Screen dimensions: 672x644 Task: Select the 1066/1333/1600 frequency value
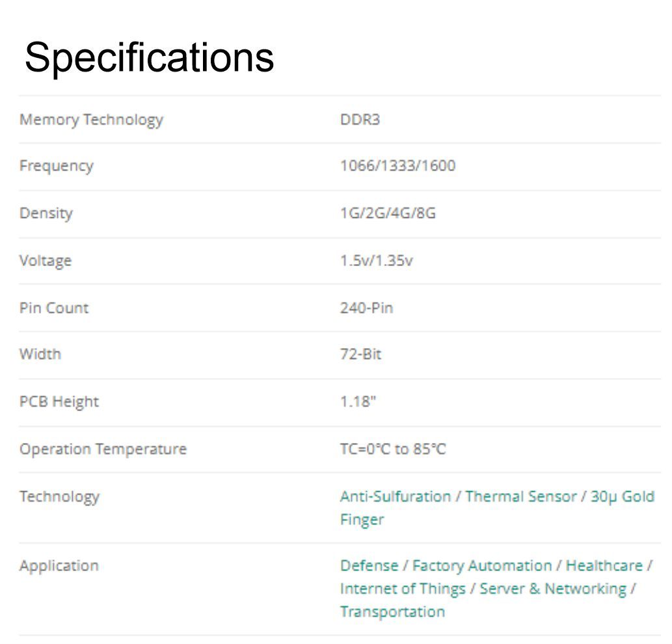tap(397, 165)
